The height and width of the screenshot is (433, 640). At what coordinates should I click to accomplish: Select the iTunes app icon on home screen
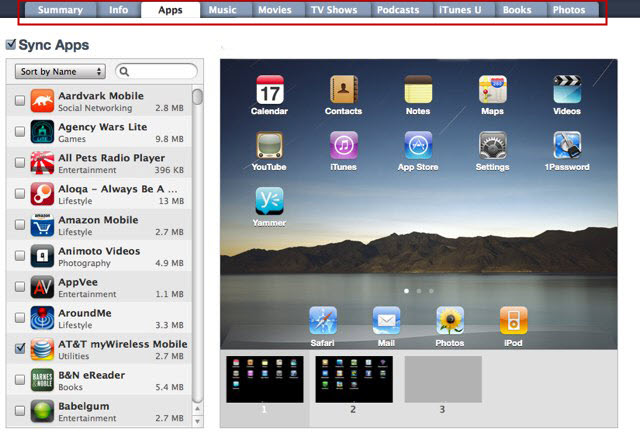tap(344, 145)
